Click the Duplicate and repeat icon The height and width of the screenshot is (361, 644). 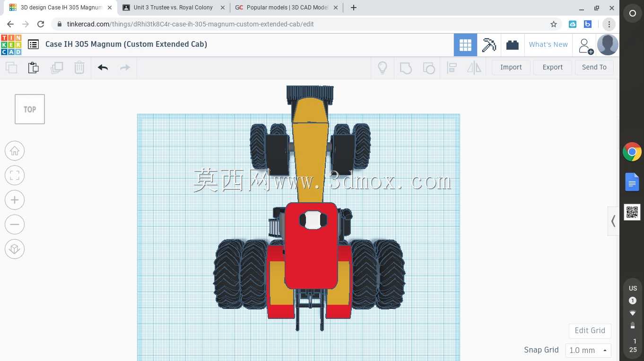click(57, 68)
